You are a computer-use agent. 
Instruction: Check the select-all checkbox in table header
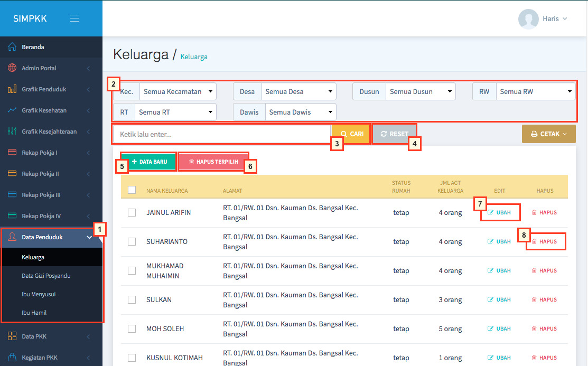[132, 190]
